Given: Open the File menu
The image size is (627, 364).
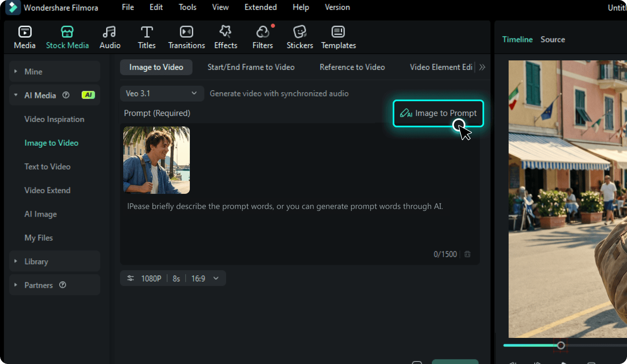Looking at the screenshot, I should [x=128, y=7].
